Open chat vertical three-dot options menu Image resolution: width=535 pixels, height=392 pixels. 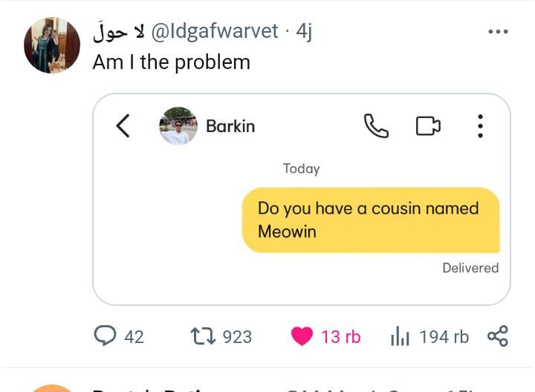pos(480,126)
